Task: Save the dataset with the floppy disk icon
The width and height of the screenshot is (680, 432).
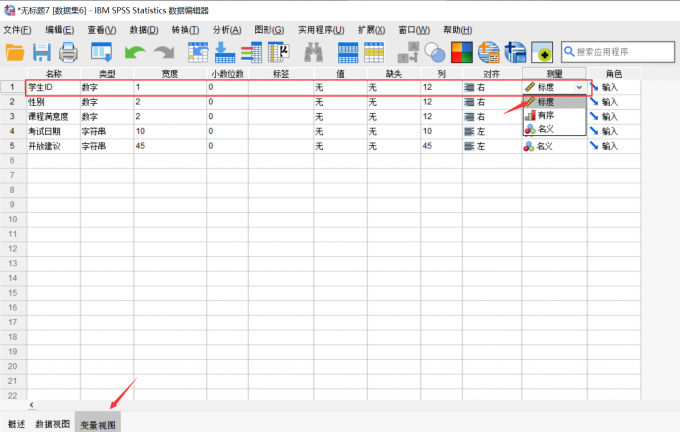Action: pos(42,52)
